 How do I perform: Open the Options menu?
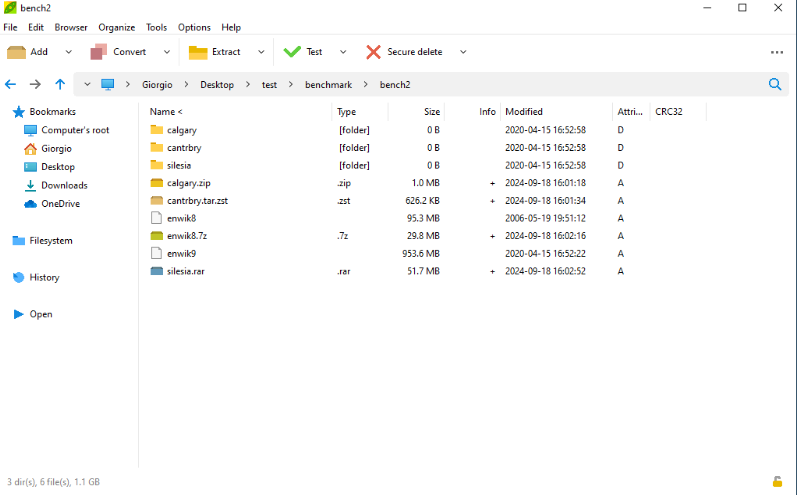pyautogui.click(x=194, y=27)
